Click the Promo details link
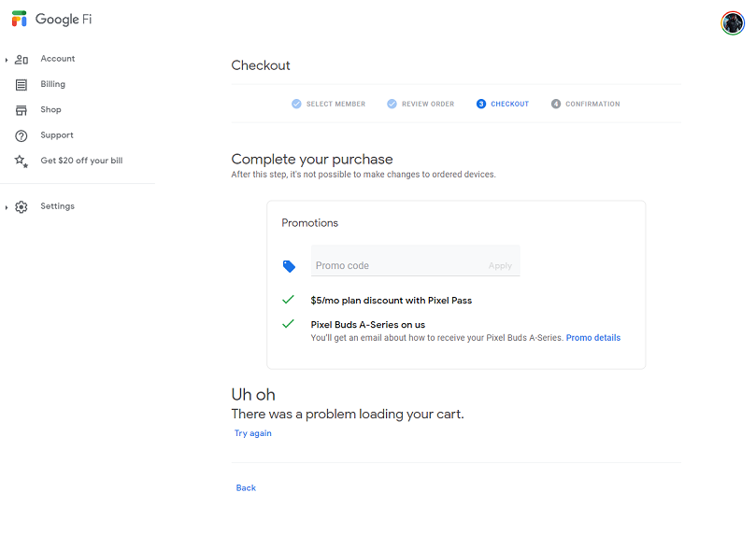 593,338
